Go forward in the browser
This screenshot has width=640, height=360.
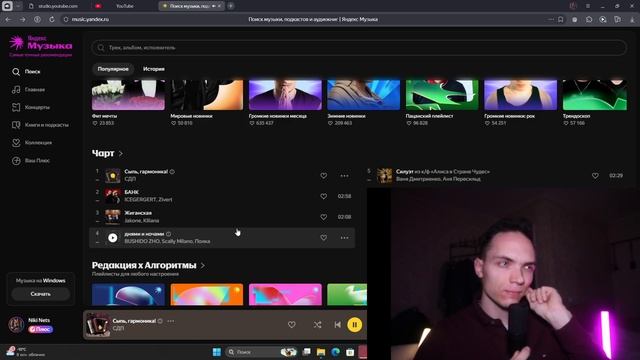23,19
